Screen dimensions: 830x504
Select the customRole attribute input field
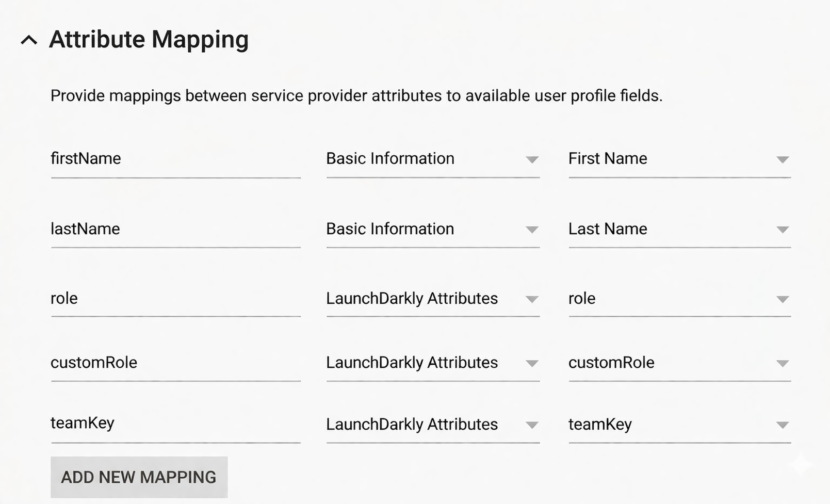175,363
